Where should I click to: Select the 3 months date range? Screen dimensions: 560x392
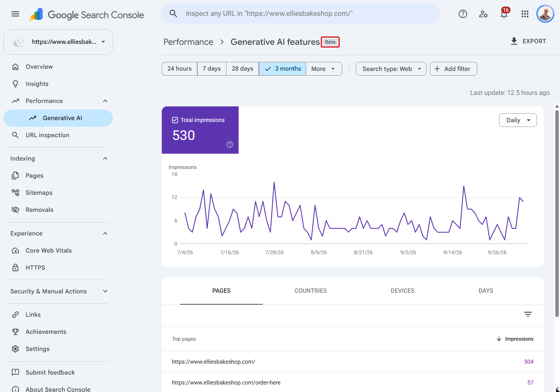(x=282, y=69)
